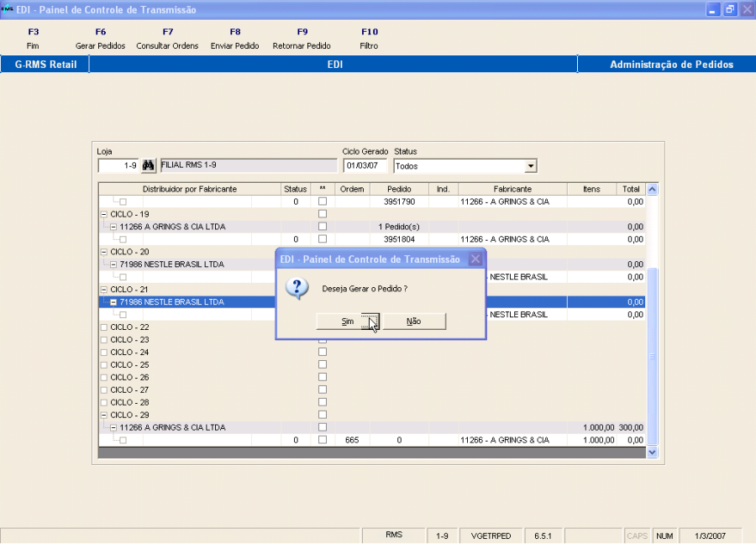Click the Ordem column header

352,189
